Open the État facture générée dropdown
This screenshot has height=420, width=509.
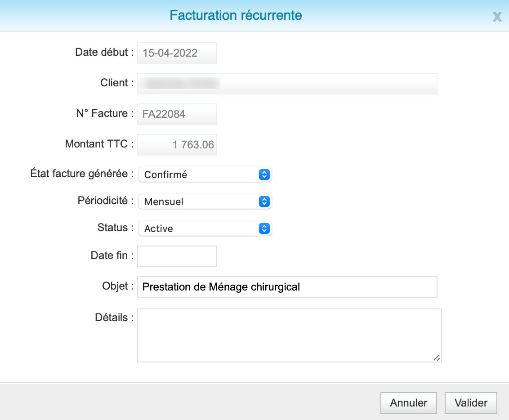(x=205, y=174)
